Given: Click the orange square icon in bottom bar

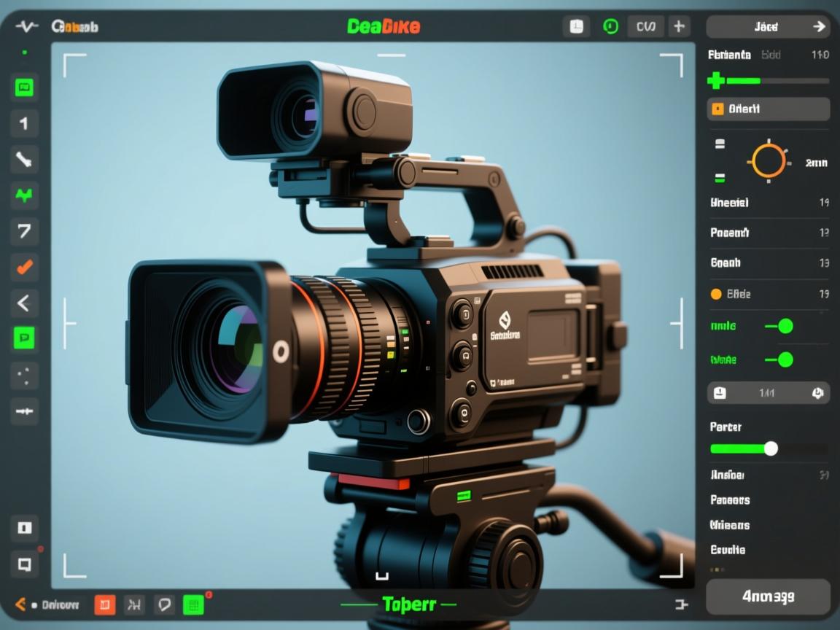Looking at the screenshot, I should pyautogui.click(x=105, y=604).
